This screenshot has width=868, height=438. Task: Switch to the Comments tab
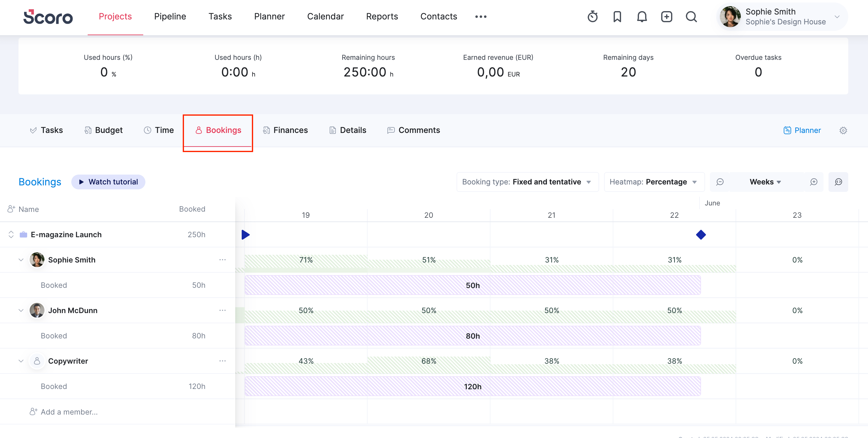point(413,130)
